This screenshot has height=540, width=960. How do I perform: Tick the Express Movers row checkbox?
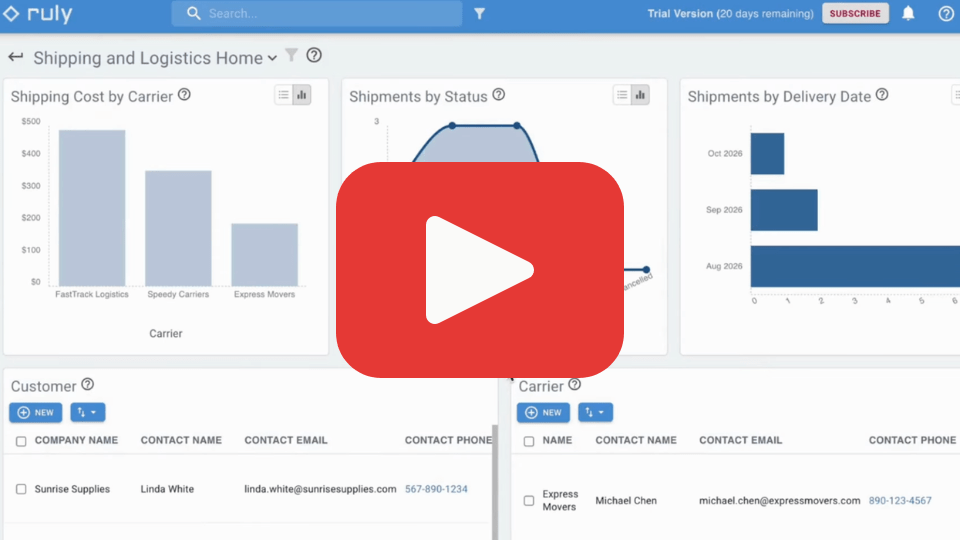pyautogui.click(x=529, y=501)
